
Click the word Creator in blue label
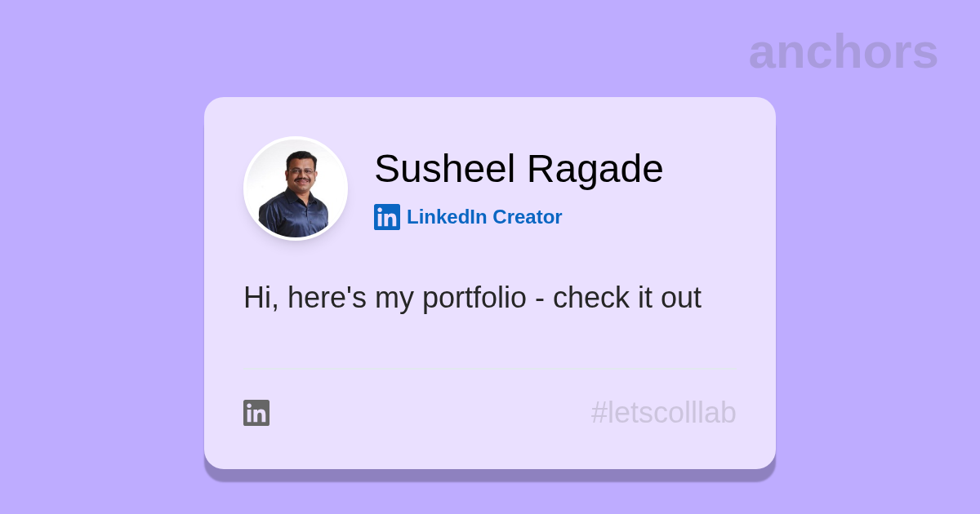click(528, 217)
